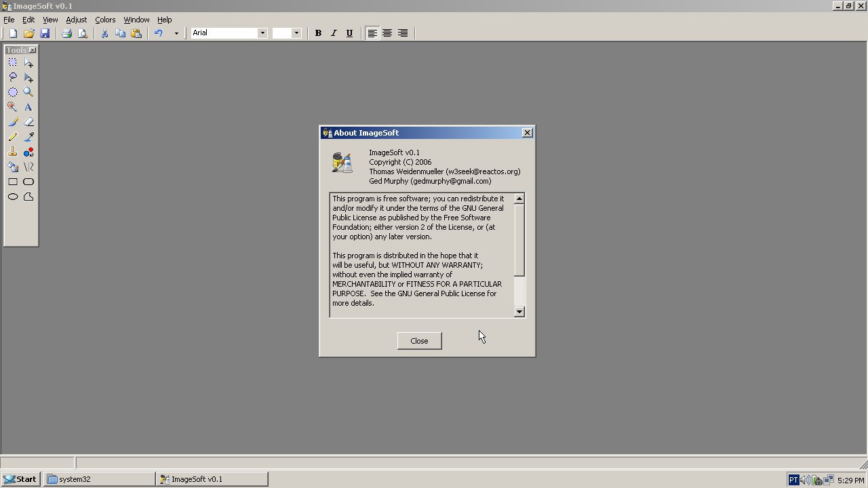Select the eraser tool
The height and width of the screenshot is (488, 868).
point(28,122)
